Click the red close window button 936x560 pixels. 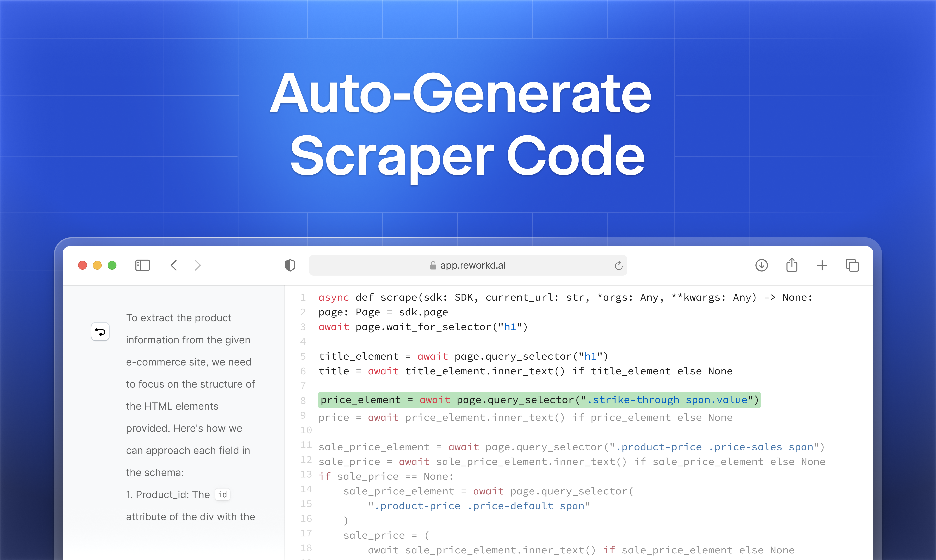pos(82,265)
